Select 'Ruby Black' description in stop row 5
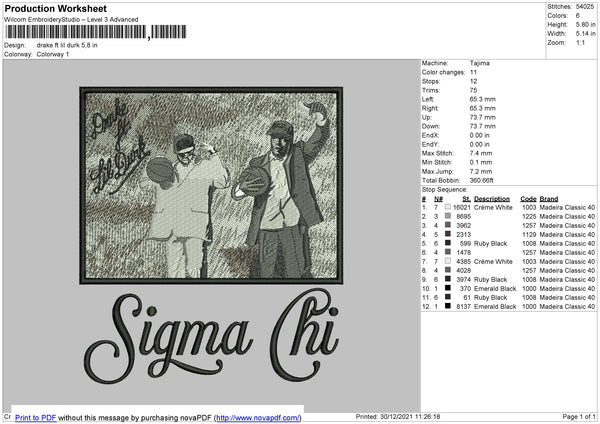 click(490, 243)
